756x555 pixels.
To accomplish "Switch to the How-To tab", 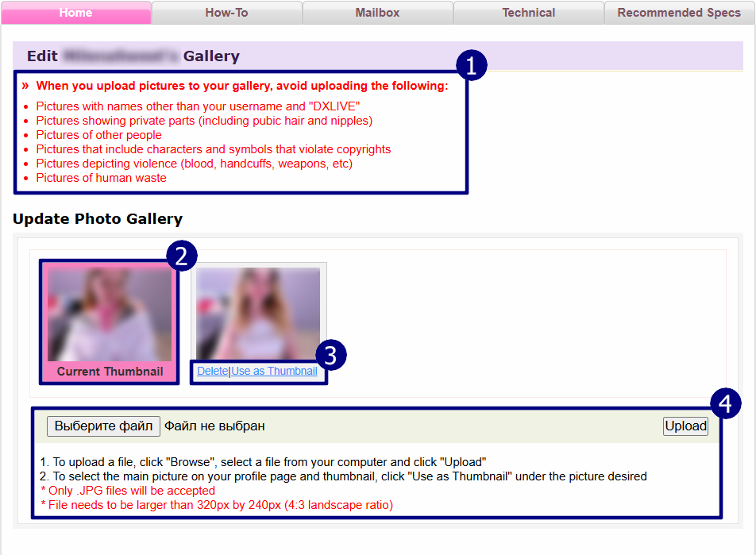I will pyautogui.click(x=226, y=13).
